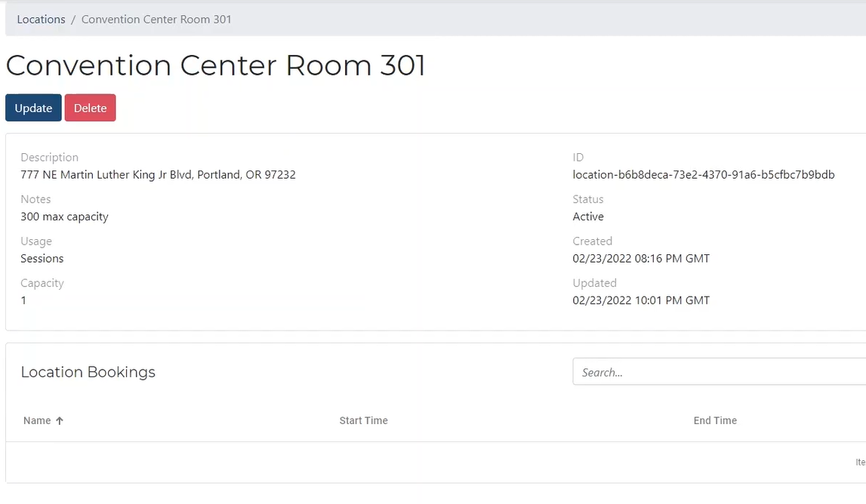Click the Update button

(33, 108)
